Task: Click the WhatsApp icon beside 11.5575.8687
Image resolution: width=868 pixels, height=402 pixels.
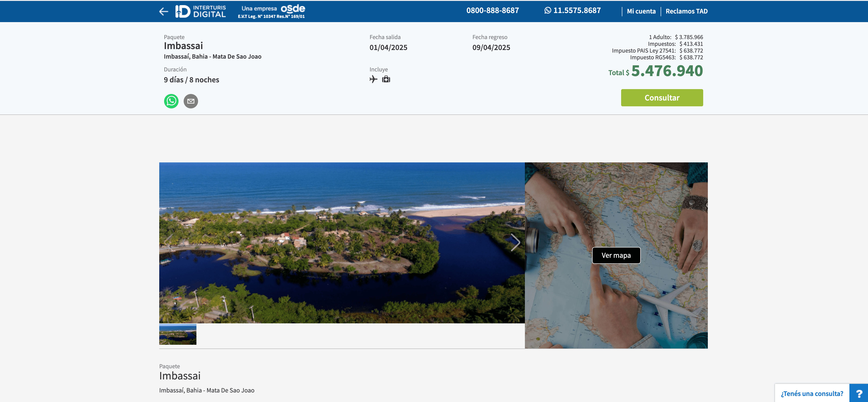Action: point(547,10)
